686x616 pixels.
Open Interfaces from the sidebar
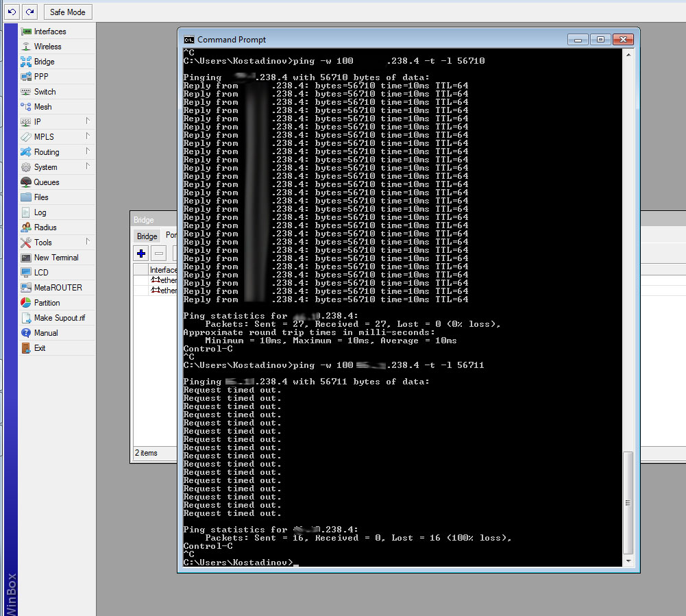click(x=50, y=32)
